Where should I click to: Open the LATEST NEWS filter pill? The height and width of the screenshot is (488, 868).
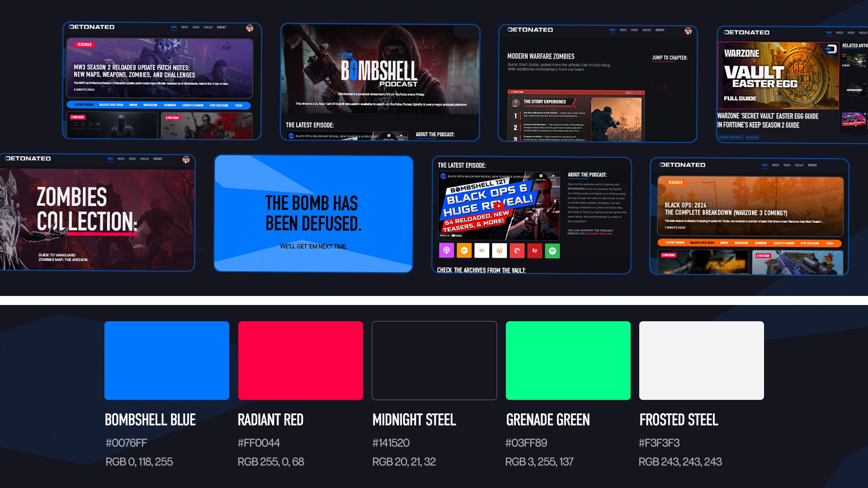84,105
